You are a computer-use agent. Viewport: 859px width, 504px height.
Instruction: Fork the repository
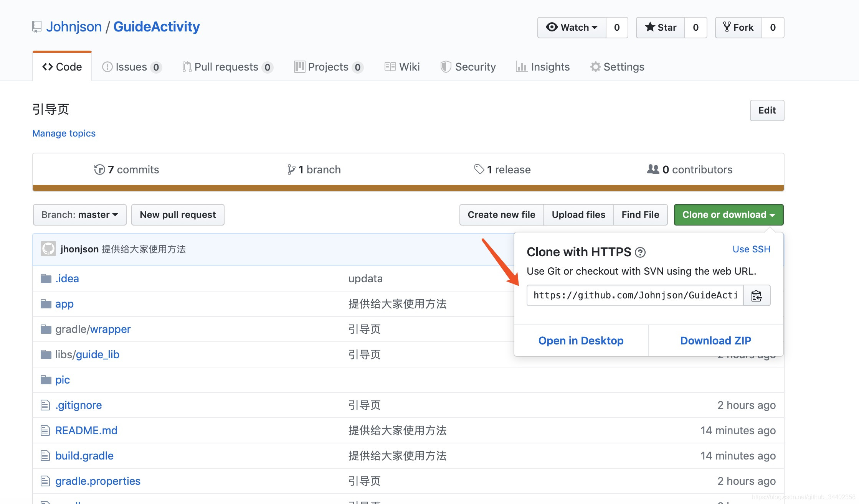click(x=738, y=28)
